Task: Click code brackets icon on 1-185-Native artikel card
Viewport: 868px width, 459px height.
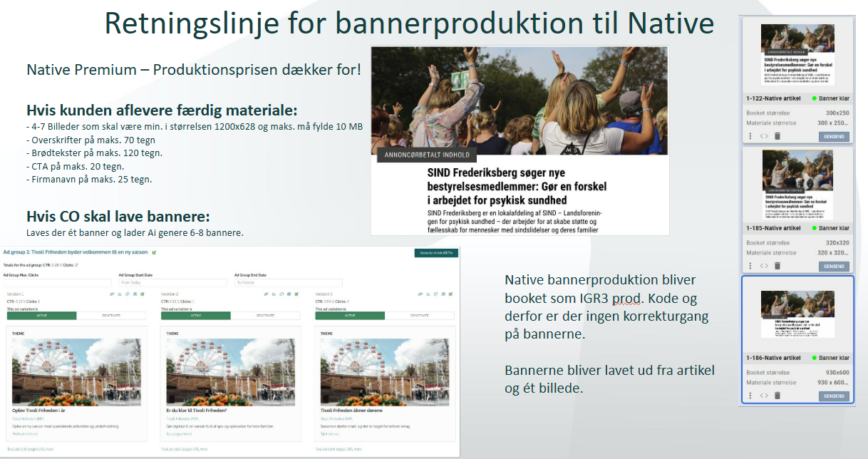Action: pyautogui.click(x=763, y=265)
